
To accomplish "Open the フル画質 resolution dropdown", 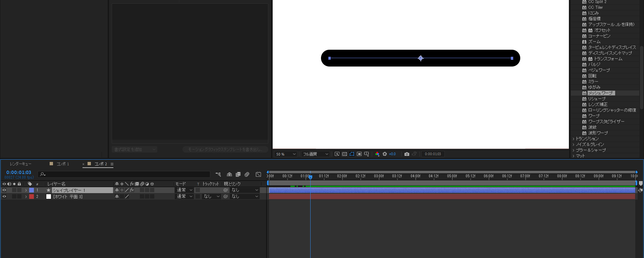I will click(x=315, y=154).
